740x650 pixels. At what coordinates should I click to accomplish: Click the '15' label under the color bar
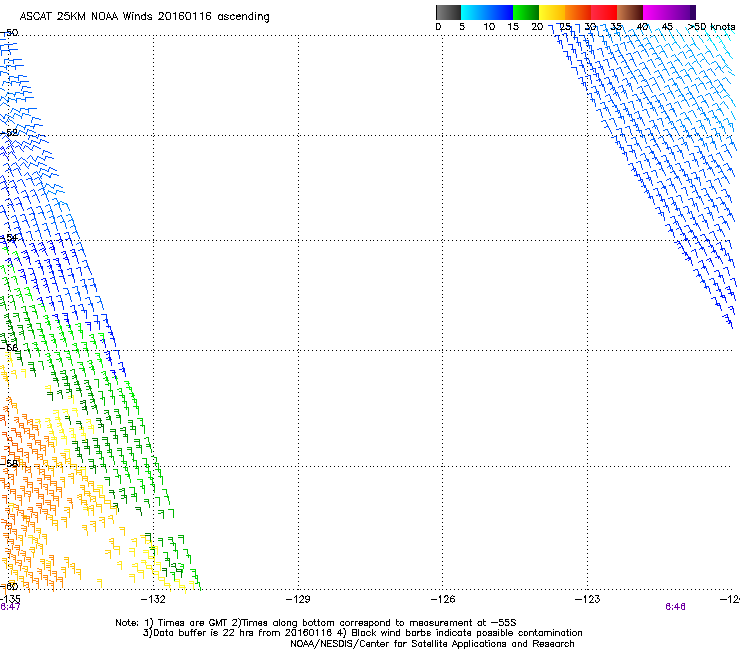coord(513,27)
